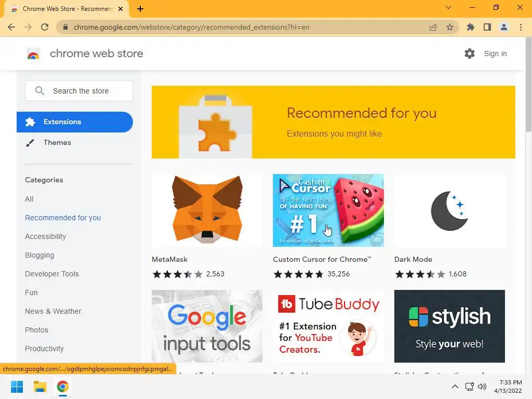The width and height of the screenshot is (532, 399).
Task: Bookmark this page with the star
Action: pyautogui.click(x=450, y=27)
